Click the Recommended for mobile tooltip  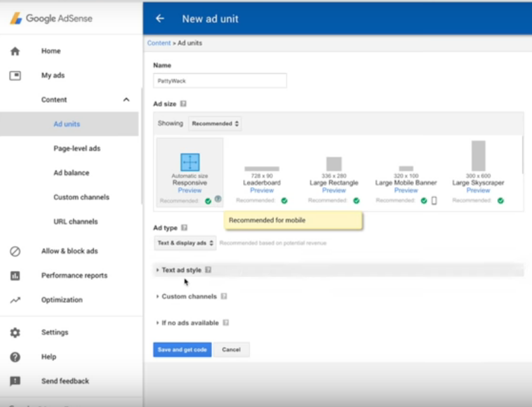(x=293, y=220)
